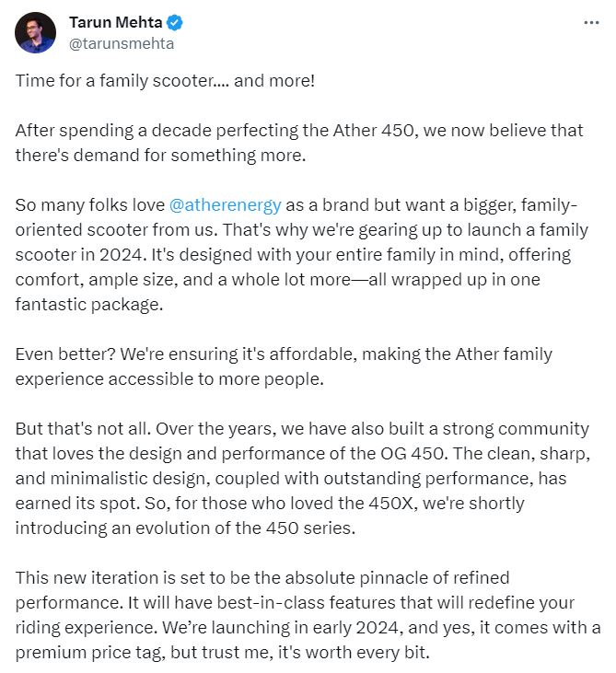Click the line starting "scooter in 2024"
Image resolution: width=616 pixels, height=673 pixels.
click(x=293, y=255)
